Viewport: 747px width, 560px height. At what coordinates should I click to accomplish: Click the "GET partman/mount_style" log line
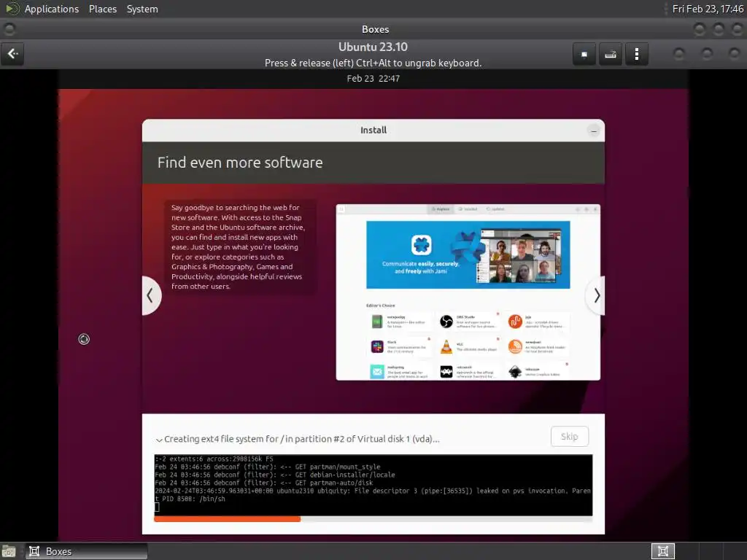tap(268, 467)
